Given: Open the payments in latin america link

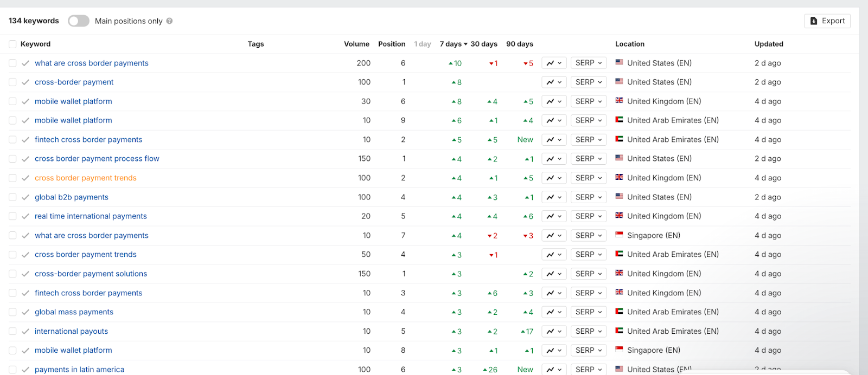Looking at the screenshot, I should pos(80,370).
